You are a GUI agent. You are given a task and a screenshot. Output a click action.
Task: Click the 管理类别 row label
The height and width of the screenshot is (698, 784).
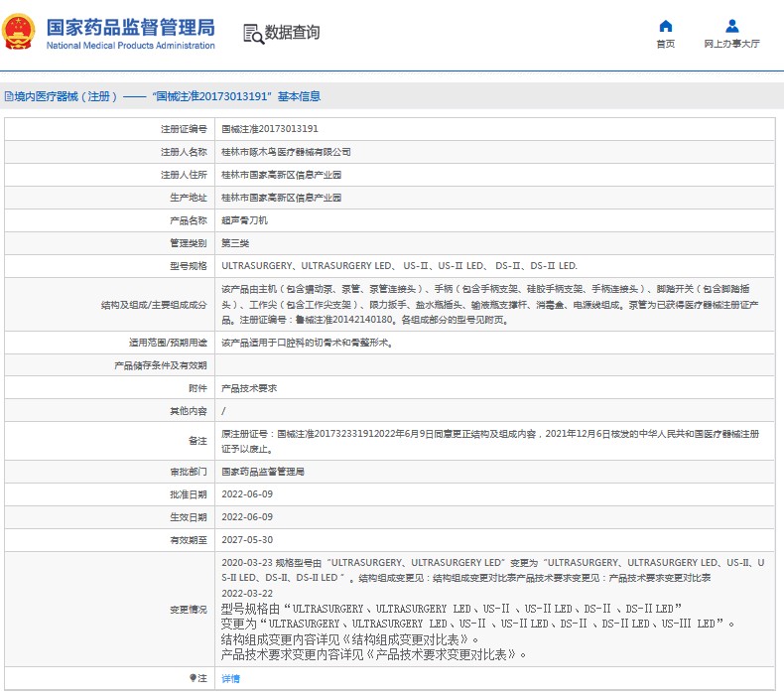(x=188, y=243)
